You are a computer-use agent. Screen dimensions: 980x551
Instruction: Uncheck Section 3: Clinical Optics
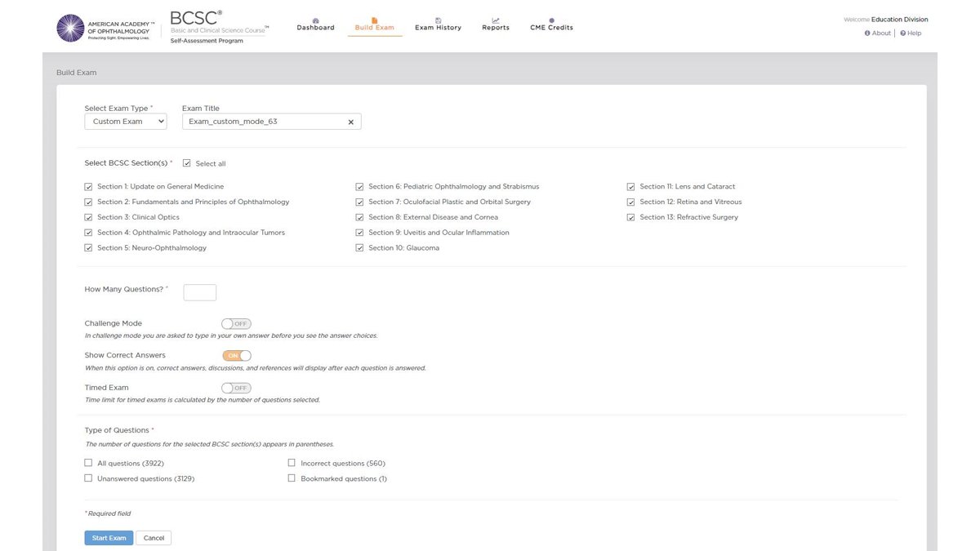[x=88, y=217]
